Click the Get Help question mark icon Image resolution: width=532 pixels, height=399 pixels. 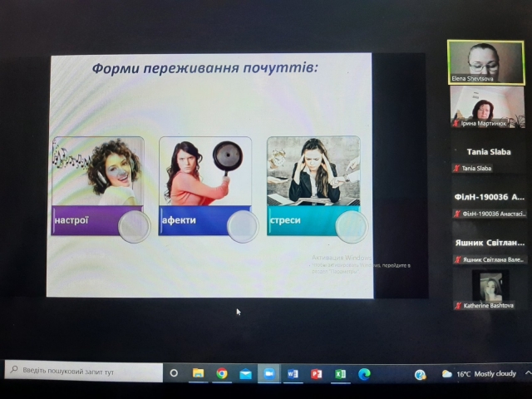pos(420,374)
